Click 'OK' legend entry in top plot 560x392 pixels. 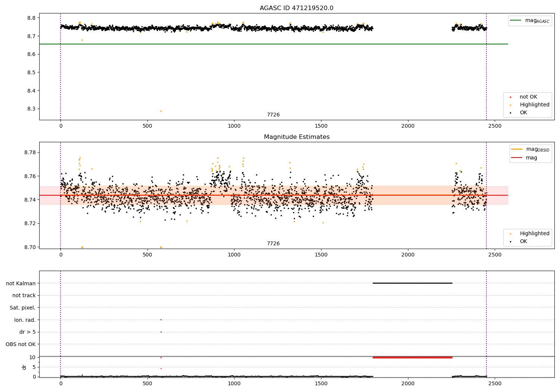tap(519, 113)
